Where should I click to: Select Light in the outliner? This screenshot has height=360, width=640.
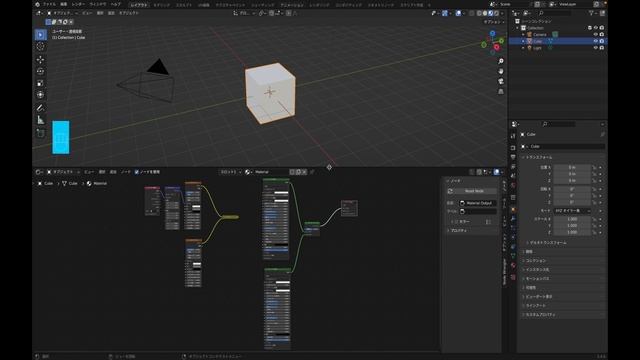[x=538, y=48]
